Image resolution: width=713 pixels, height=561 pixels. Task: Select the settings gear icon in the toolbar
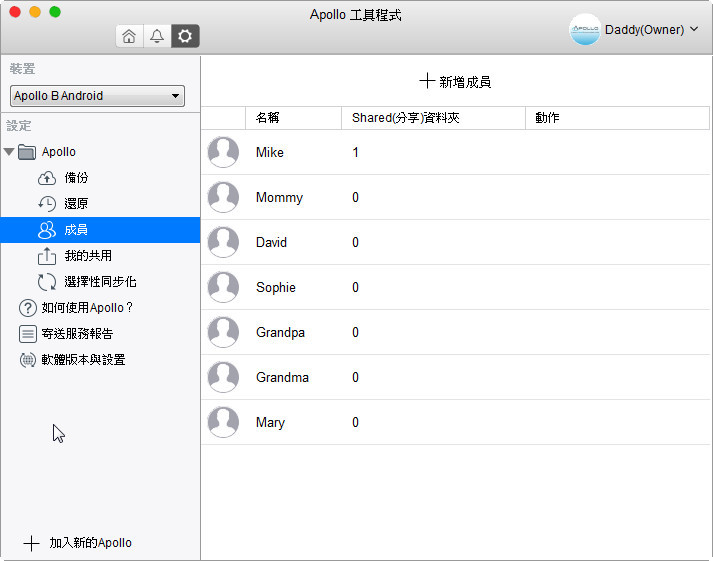pos(185,36)
